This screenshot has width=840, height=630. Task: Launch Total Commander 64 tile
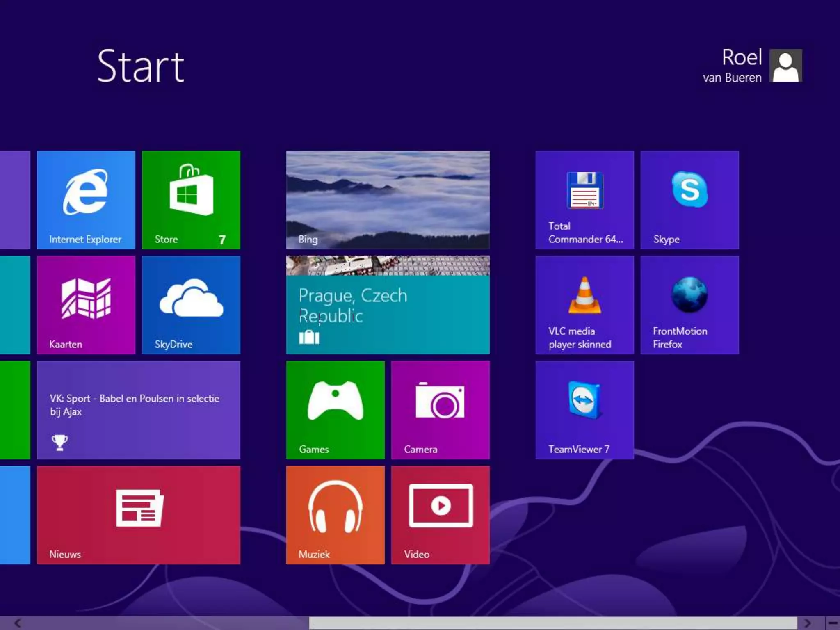tap(584, 200)
